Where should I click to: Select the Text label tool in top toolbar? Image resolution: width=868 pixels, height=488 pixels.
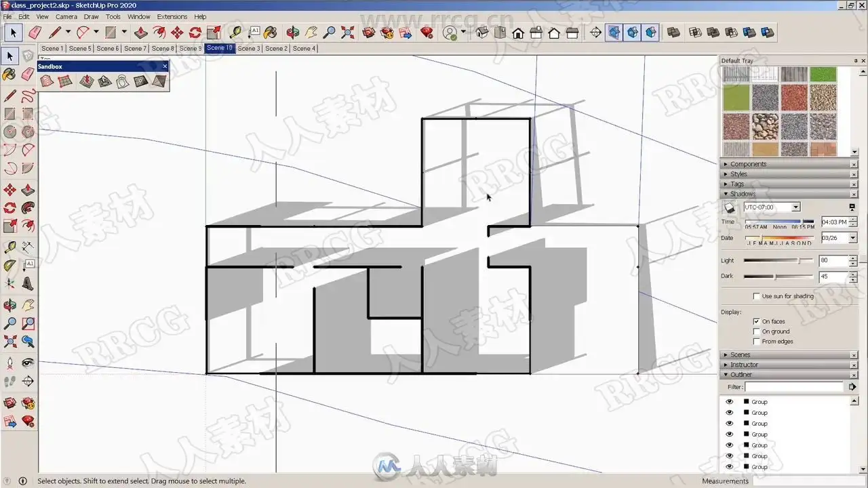pos(254,33)
